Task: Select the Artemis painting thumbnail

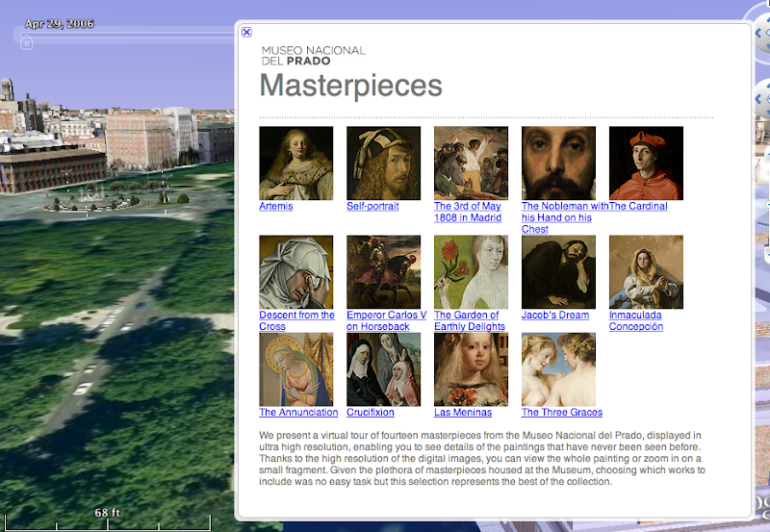Action: coord(296,163)
